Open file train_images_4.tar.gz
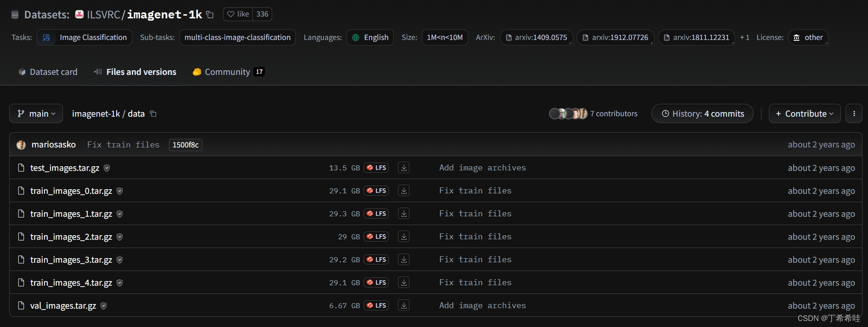 pyautogui.click(x=71, y=283)
